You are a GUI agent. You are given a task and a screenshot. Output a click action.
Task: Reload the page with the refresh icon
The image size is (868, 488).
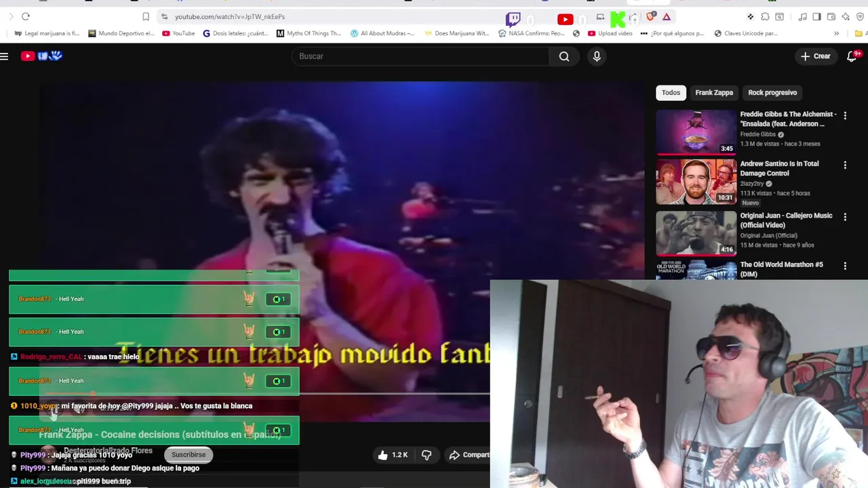pyautogui.click(x=26, y=16)
